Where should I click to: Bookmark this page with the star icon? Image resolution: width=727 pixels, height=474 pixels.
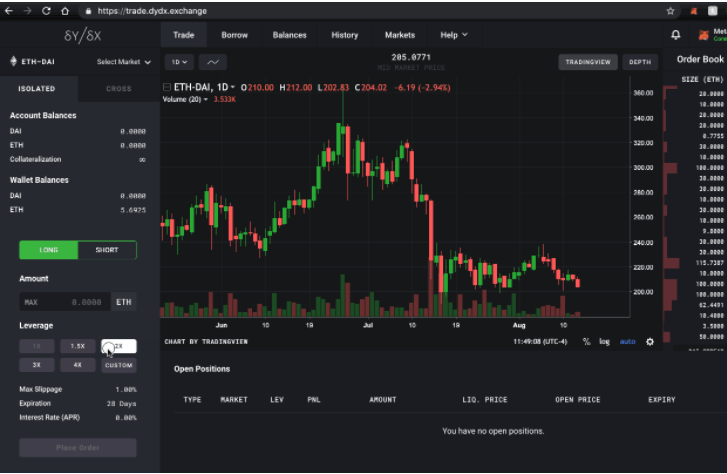click(x=670, y=10)
